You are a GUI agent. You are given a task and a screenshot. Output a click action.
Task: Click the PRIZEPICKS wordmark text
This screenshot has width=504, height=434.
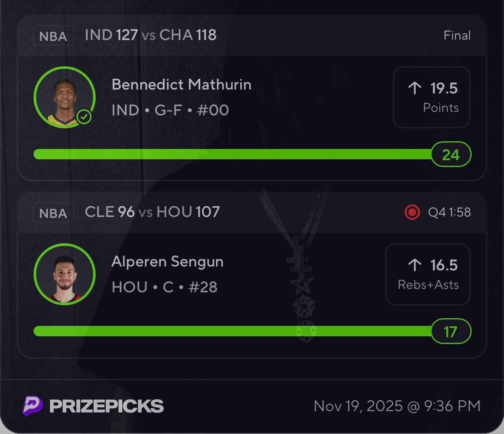pyautogui.click(x=106, y=406)
